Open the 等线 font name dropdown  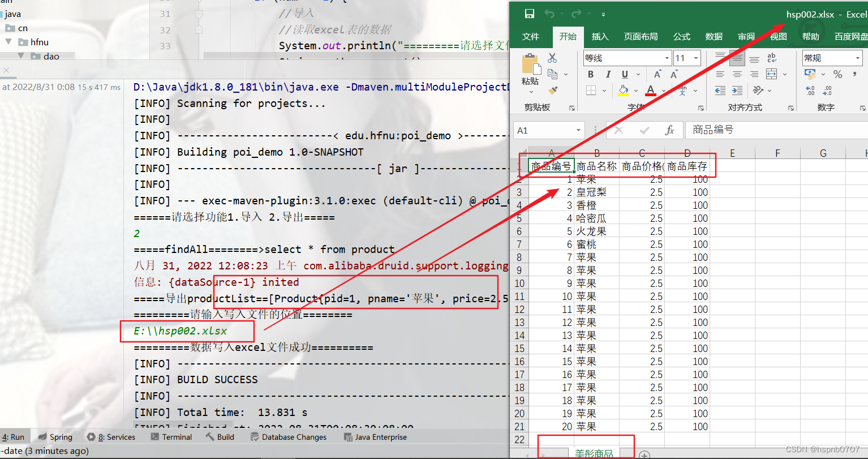click(x=667, y=58)
